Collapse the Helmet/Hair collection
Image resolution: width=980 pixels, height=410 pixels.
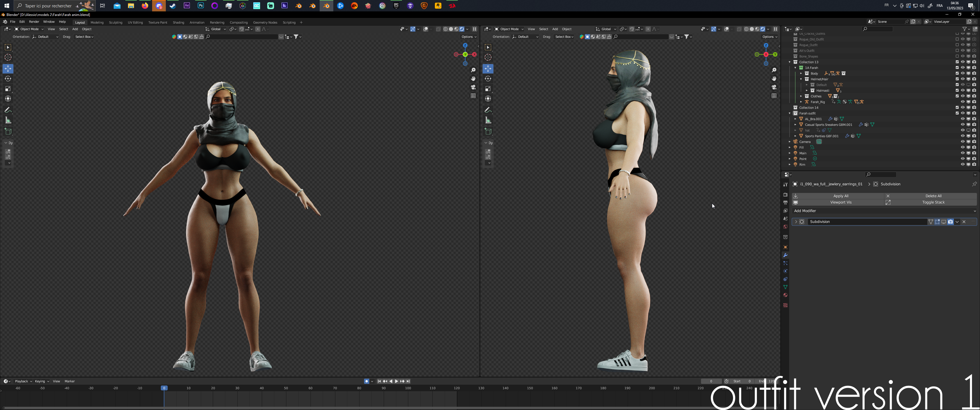[x=801, y=79]
